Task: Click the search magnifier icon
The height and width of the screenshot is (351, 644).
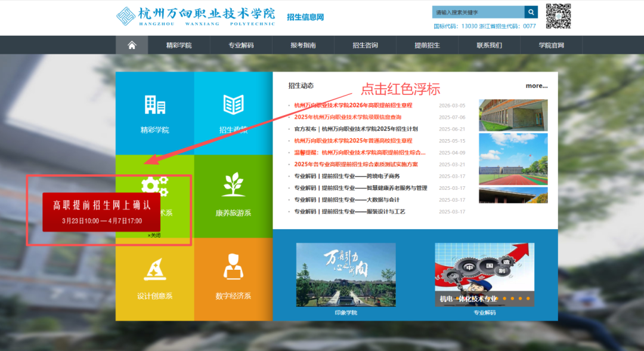Action: pyautogui.click(x=531, y=11)
